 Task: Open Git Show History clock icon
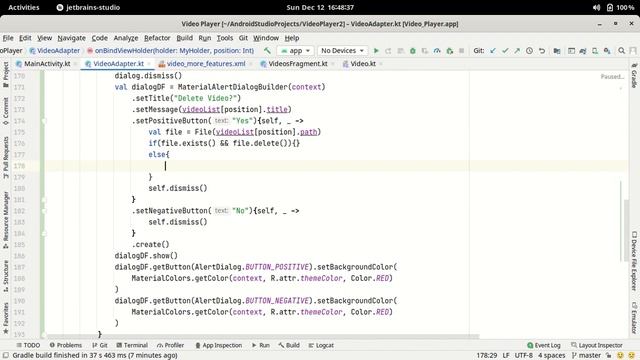(x=529, y=51)
